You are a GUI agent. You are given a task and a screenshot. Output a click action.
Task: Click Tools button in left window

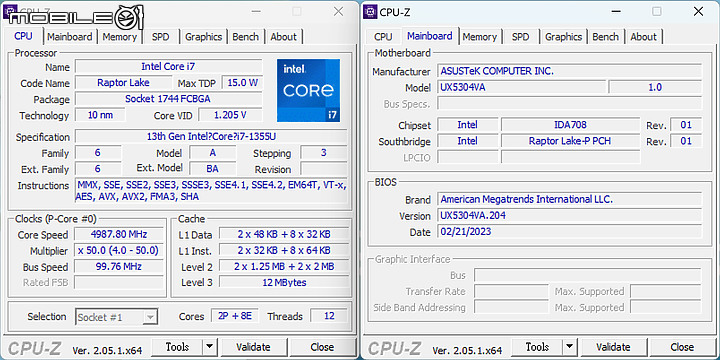pyautogui.click(x=178, y=347)
